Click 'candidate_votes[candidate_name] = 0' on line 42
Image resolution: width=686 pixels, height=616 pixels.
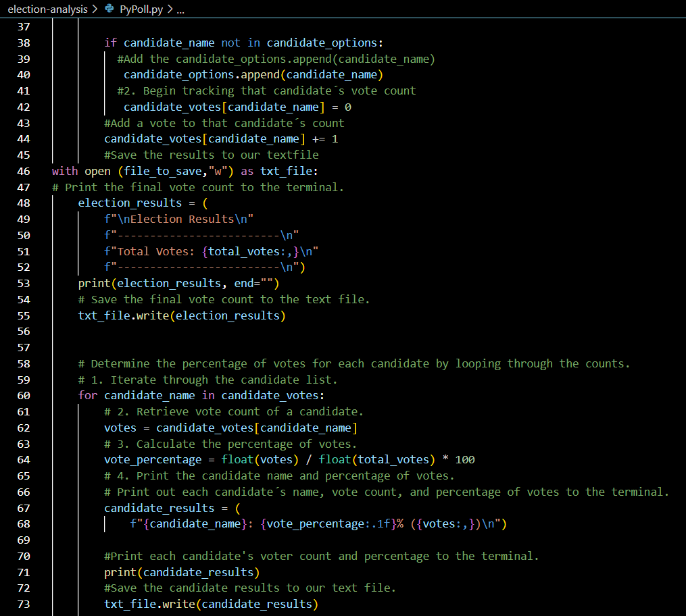(x=237, y=107)
